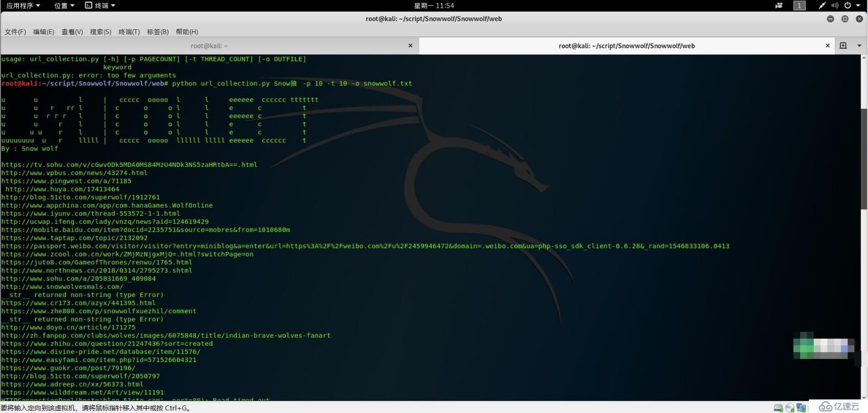Open the 文件(F) menu
The image size is (868, 413).
coord(15,32)
